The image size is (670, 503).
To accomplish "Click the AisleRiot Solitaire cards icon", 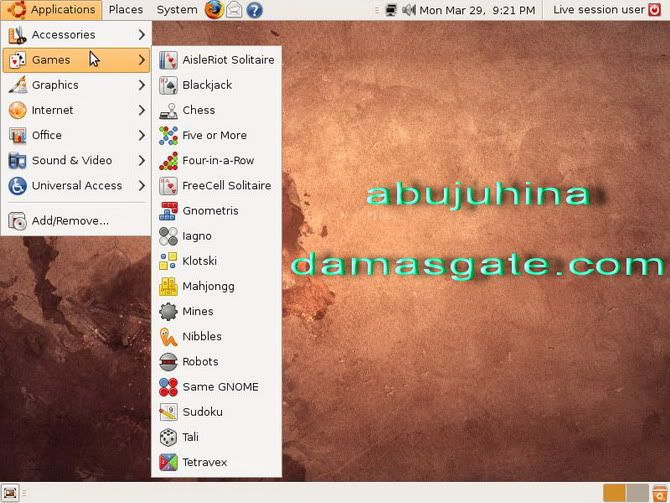I will pos(168,60).
